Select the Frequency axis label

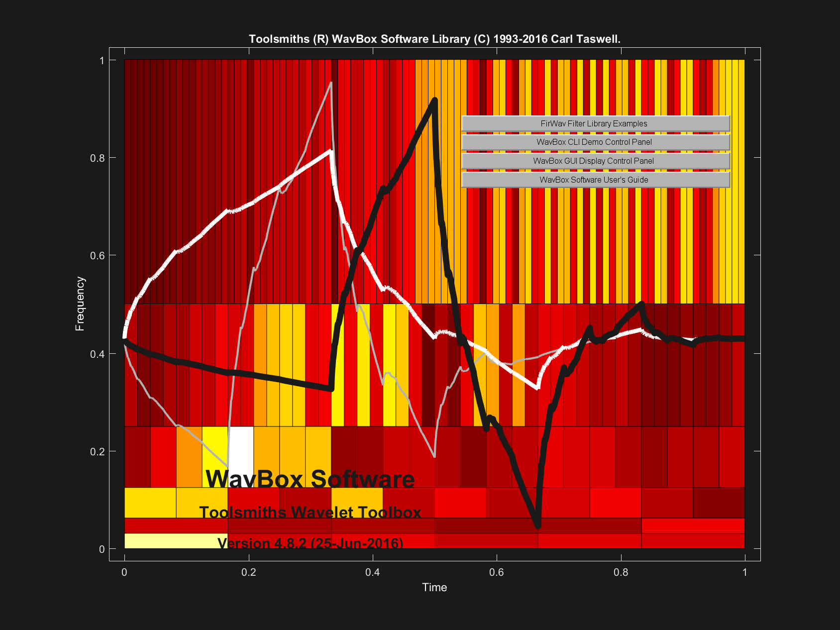coord(80,304)
